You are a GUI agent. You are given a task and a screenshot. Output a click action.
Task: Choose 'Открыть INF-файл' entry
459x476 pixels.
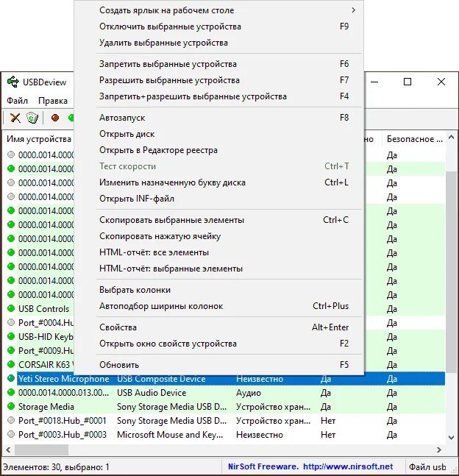[x=219, y=199]
